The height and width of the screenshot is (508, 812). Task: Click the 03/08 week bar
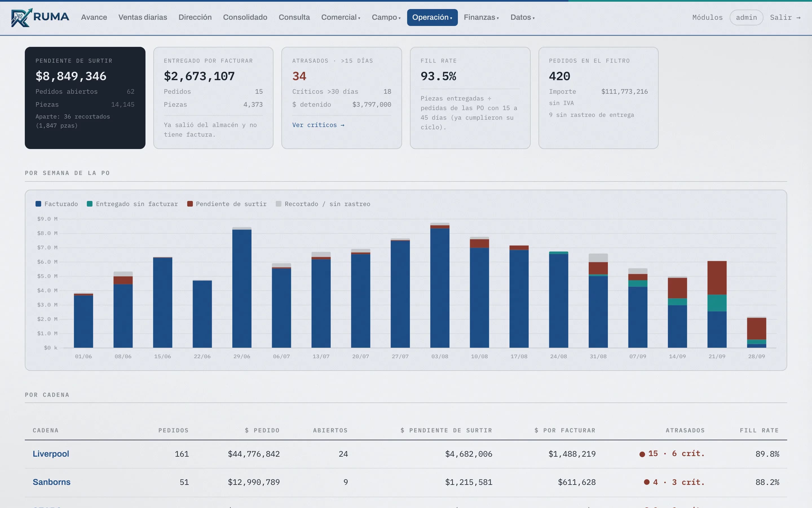[x=440, y=285]
